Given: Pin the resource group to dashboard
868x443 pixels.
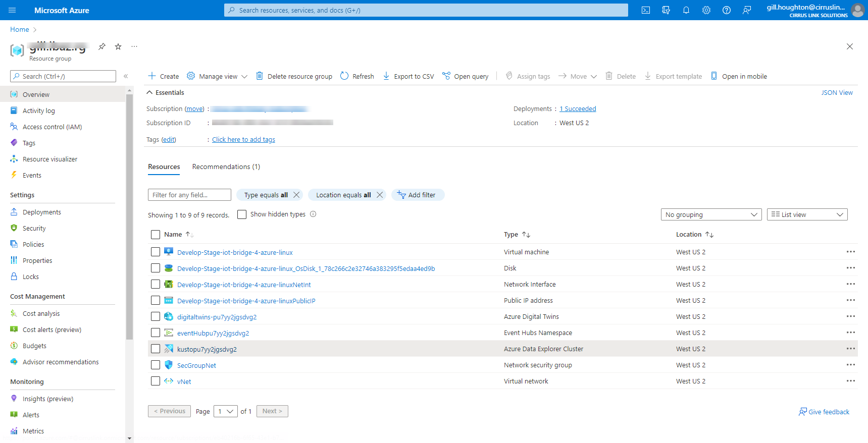Looking at the screenshot, I should tap(102, 46).
